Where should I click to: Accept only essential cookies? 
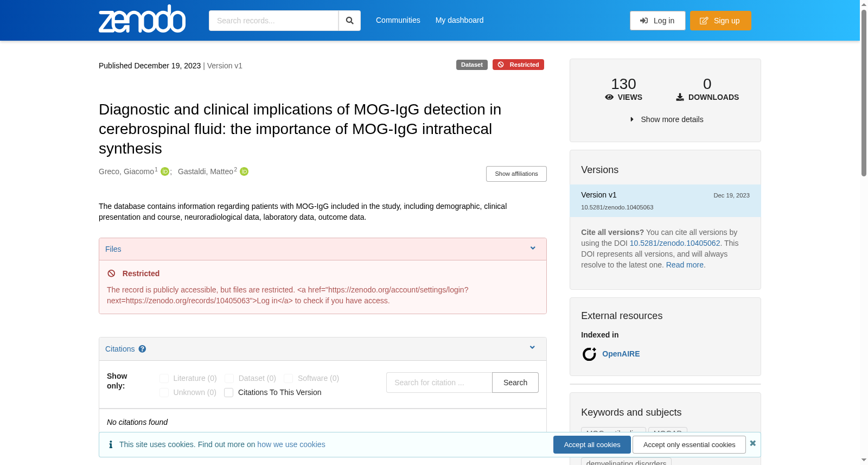[689, 444]
